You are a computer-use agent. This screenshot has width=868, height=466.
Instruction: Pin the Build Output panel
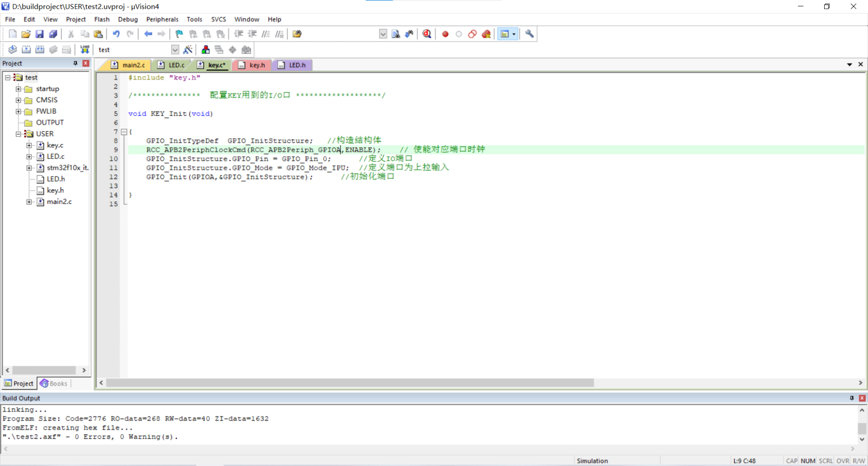[x=852, y=398]
